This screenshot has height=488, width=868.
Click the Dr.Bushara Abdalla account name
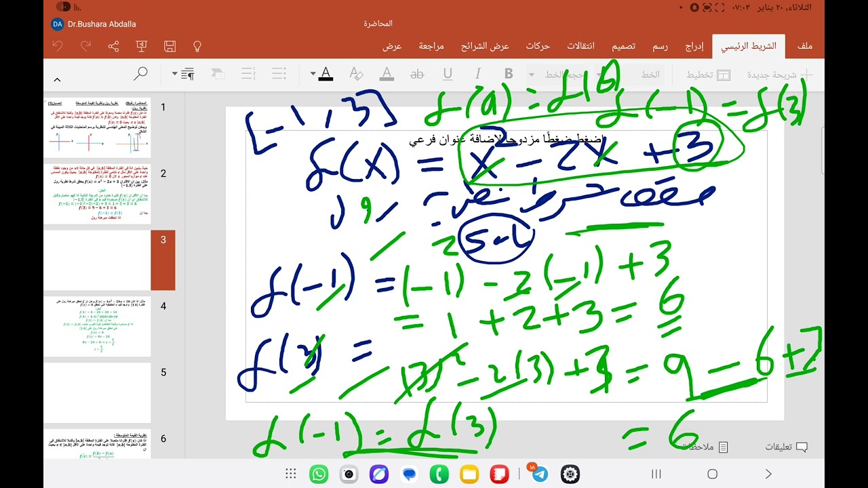click(x=102, y=24)
